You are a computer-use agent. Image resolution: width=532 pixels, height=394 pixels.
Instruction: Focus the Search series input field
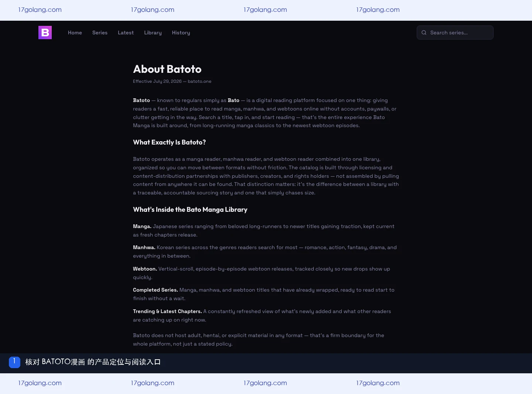pos(455,33)
